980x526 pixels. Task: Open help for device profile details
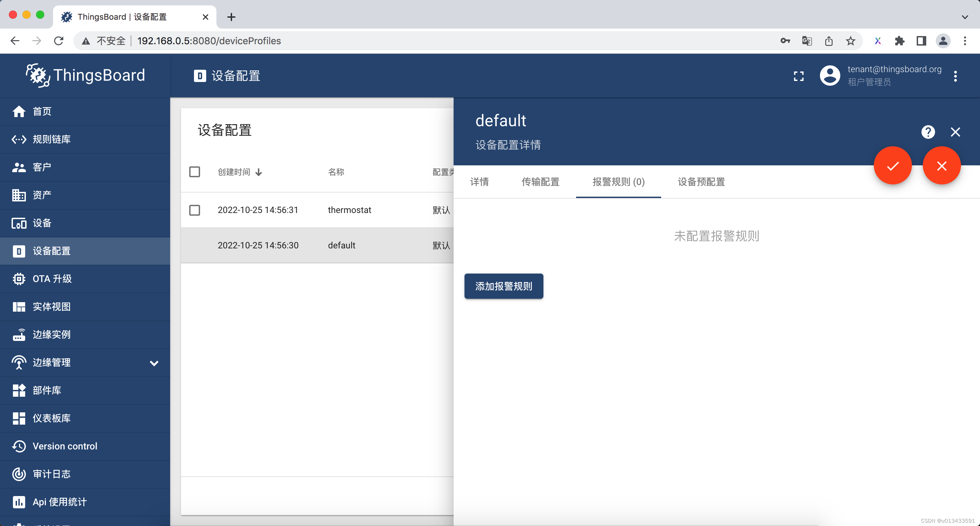(928, 132)
